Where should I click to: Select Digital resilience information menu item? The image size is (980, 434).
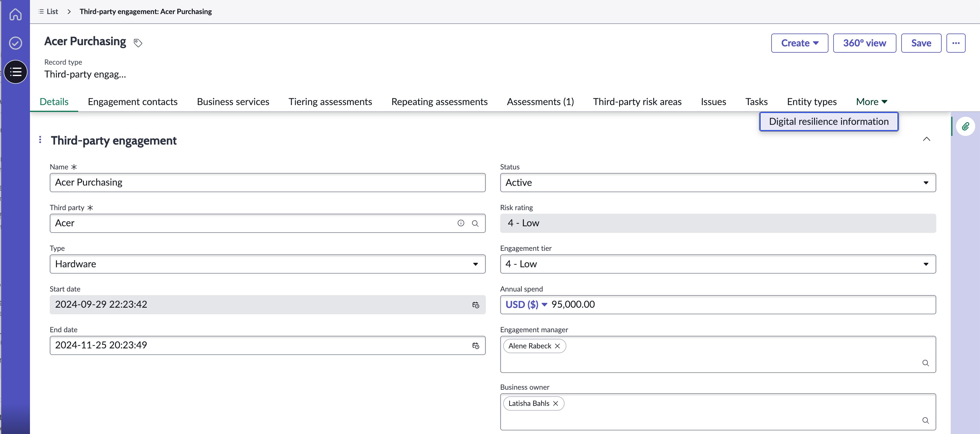tap(829, 122)
